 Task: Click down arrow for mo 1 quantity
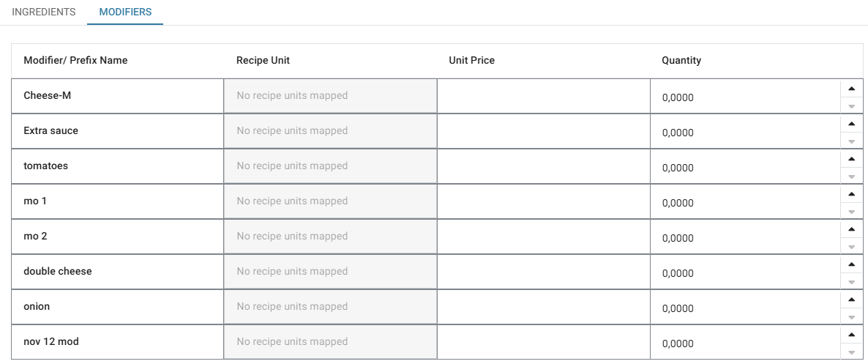(x=850, y=212)
